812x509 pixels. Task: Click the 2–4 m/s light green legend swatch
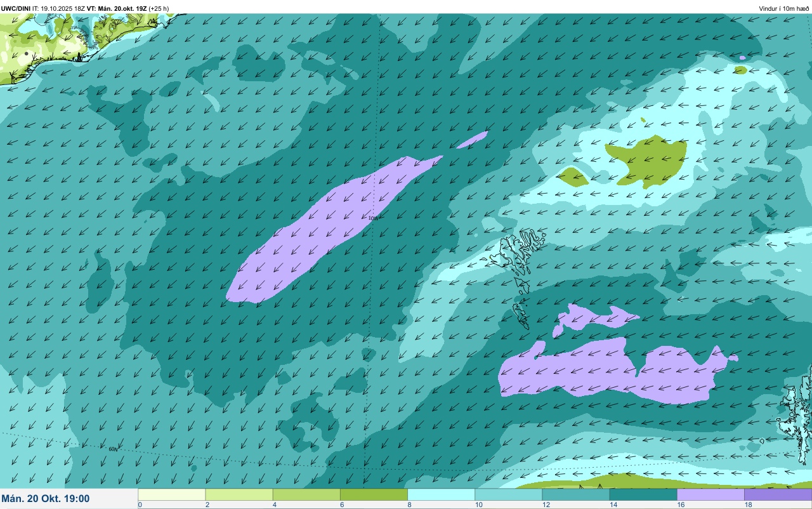[x=239, y=494]
